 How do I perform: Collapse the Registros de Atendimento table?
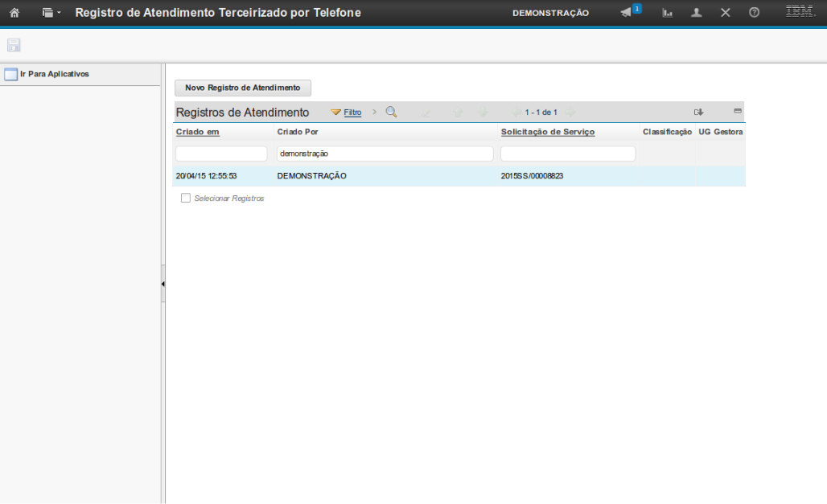[x=737, y=111]
